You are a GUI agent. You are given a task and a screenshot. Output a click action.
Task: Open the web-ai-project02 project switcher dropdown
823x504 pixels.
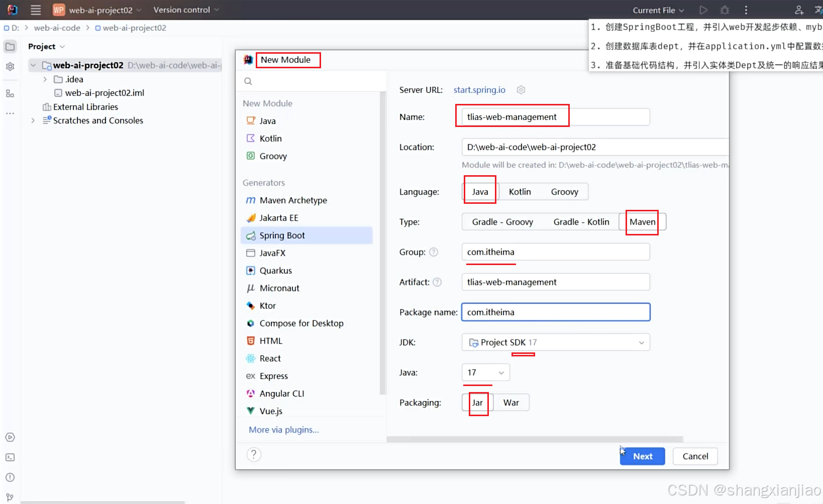[98, 10]
